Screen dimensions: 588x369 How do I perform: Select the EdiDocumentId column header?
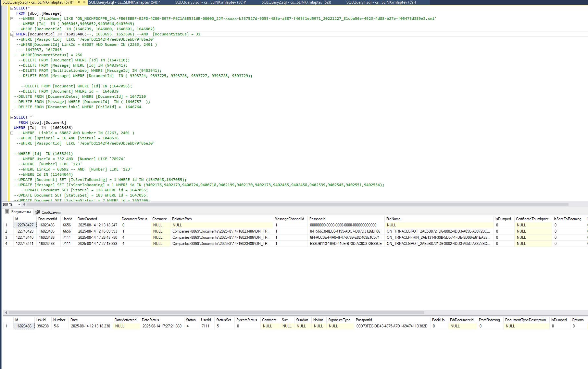[x=462, y=320]
